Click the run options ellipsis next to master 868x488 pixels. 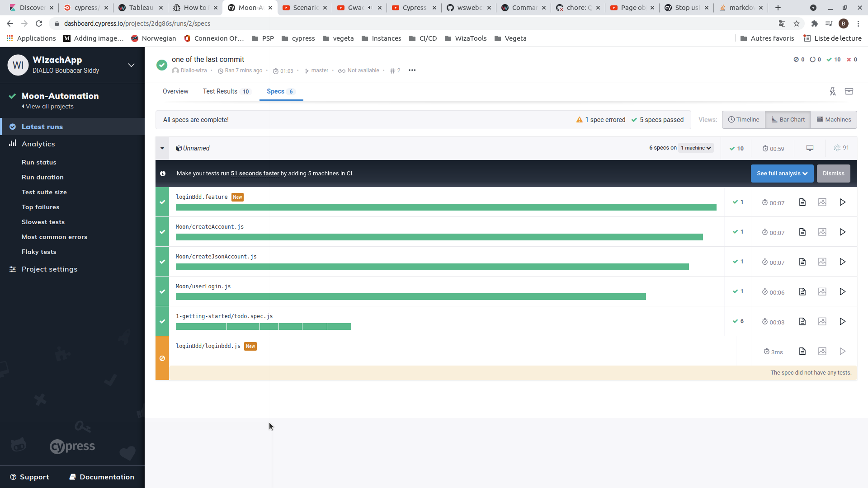pyautogui.click(x=412, y=70)
